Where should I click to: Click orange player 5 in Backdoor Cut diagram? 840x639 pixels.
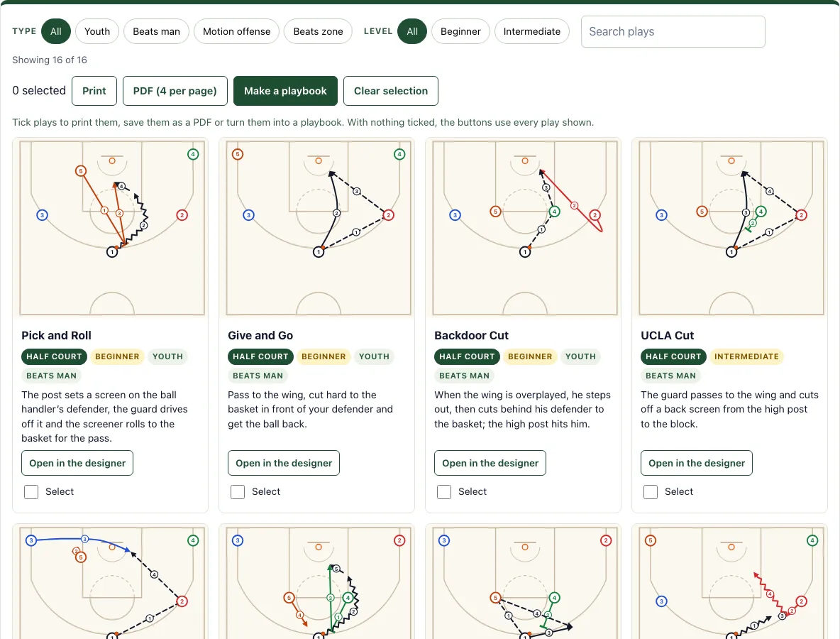tap(495, 212)
